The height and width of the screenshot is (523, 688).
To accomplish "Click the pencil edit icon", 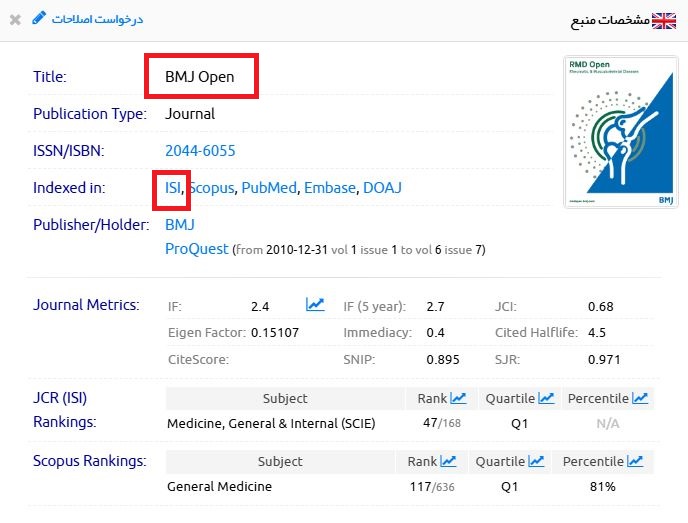I will [x=39, y=18].
